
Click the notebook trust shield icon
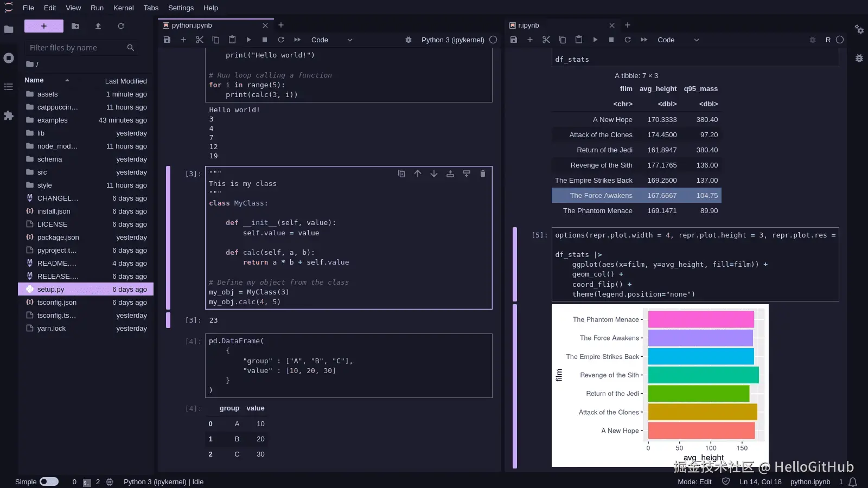[726, 481]
